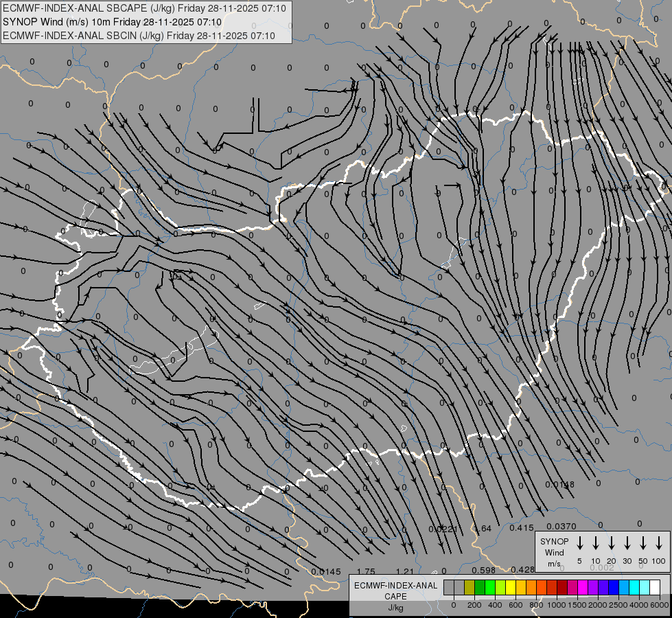
Task: Click the 10 m/s wind arrow icon
Action: pyautogui.click(x=596, y=543)
